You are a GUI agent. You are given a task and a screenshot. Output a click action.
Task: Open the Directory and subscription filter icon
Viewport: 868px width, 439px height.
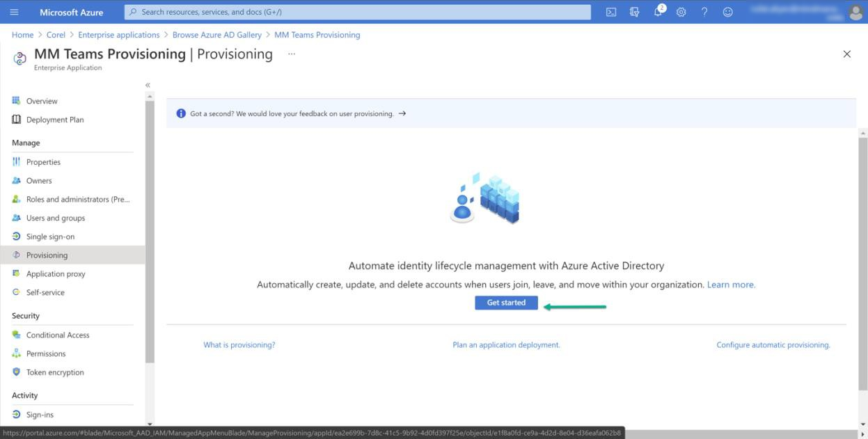tap(634, 12)
